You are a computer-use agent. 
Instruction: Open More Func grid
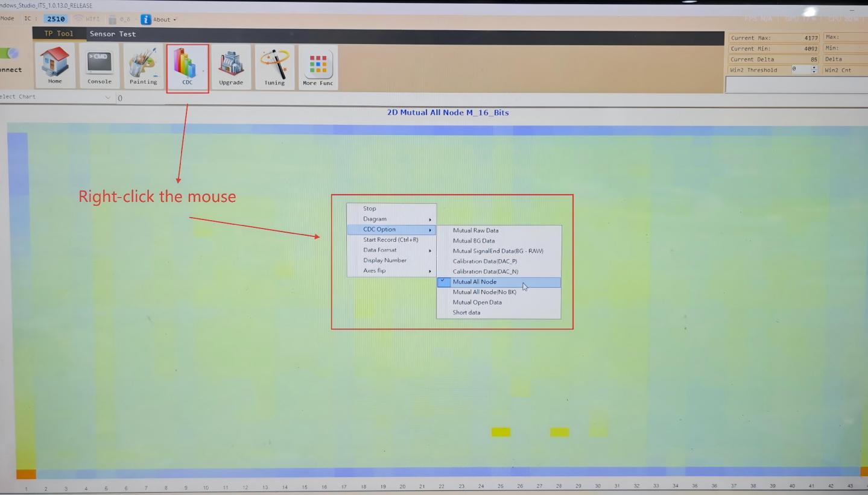click(318, 66)
